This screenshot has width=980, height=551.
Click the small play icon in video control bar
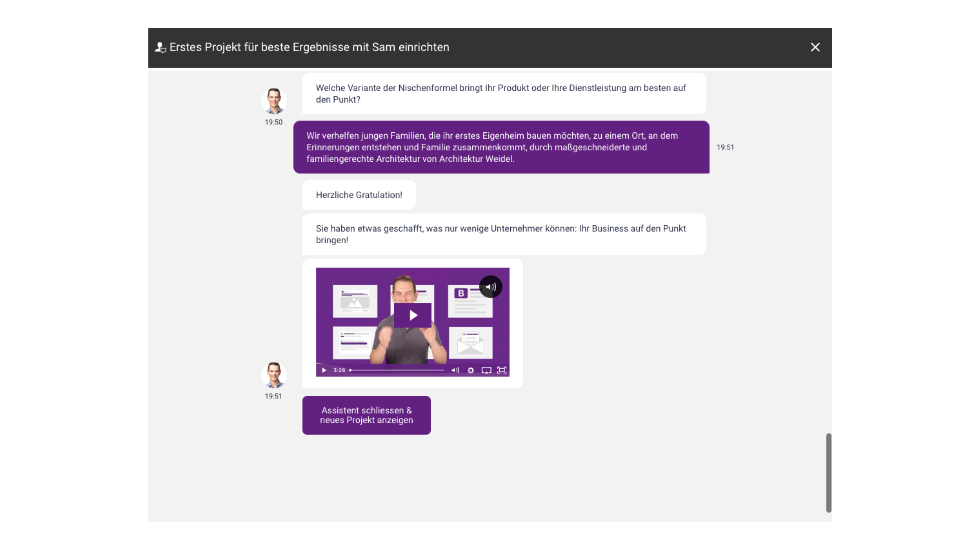(324, 370)
